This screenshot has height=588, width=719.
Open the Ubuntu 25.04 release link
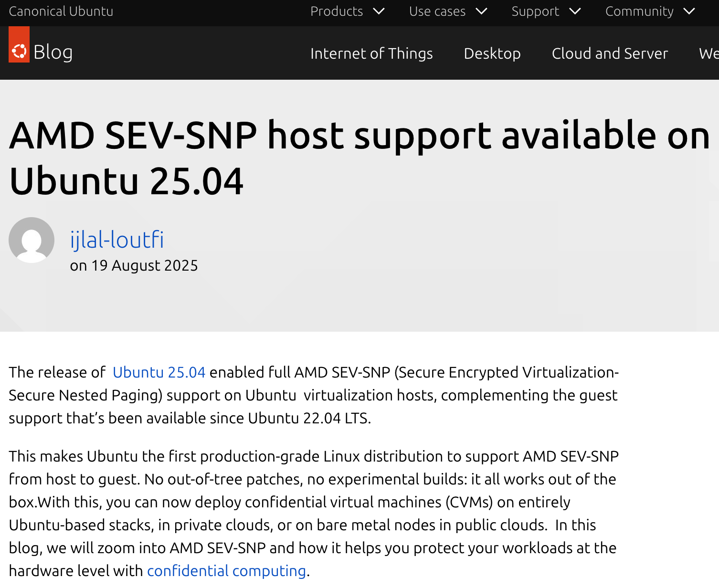(159, 372)
